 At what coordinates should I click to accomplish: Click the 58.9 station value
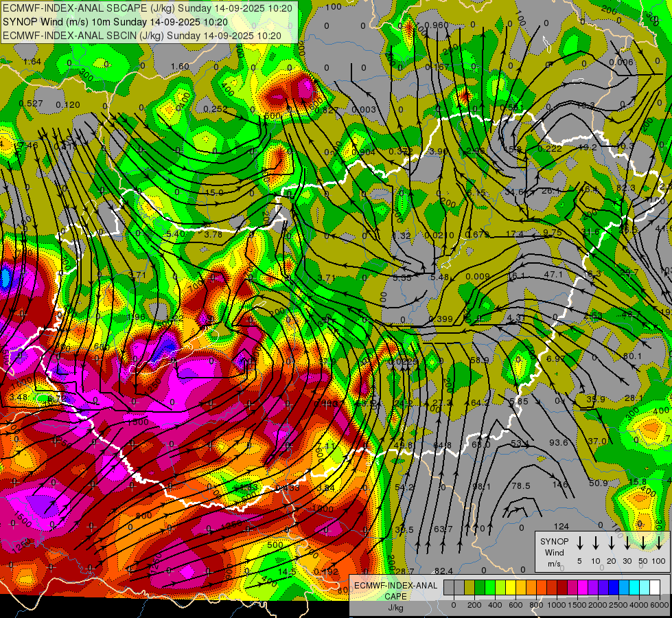480,360
